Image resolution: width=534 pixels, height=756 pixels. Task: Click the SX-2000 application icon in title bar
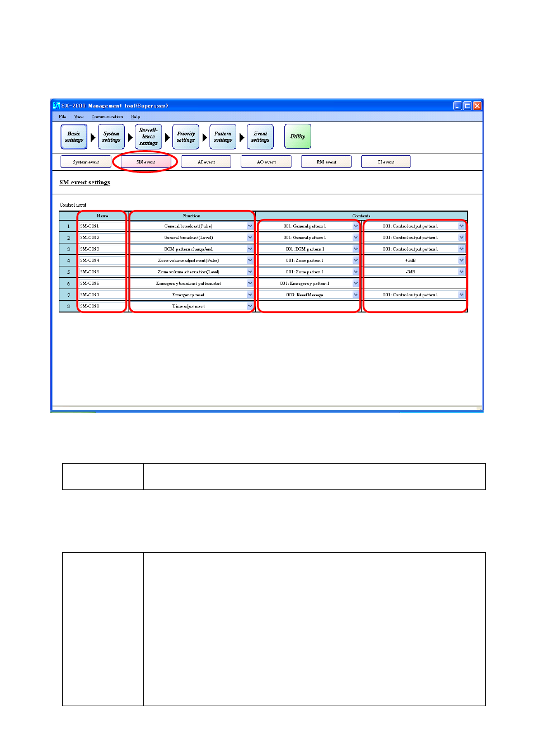(x=56, y=105)
